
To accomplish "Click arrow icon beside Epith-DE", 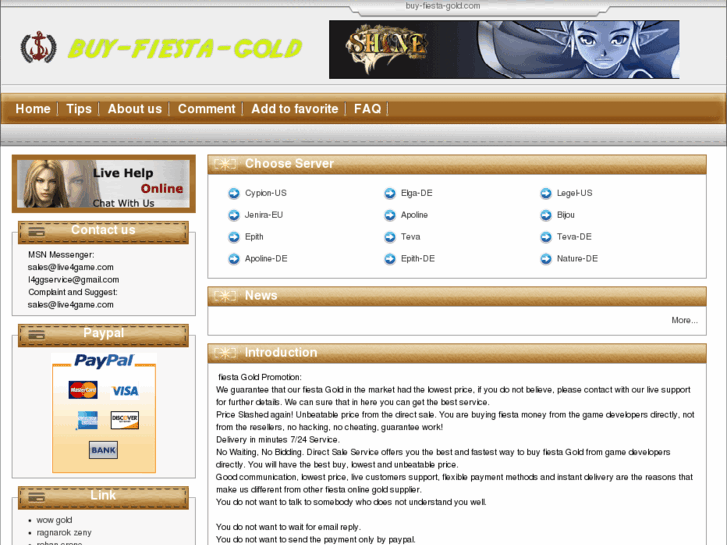I will (x=390, y=259).
